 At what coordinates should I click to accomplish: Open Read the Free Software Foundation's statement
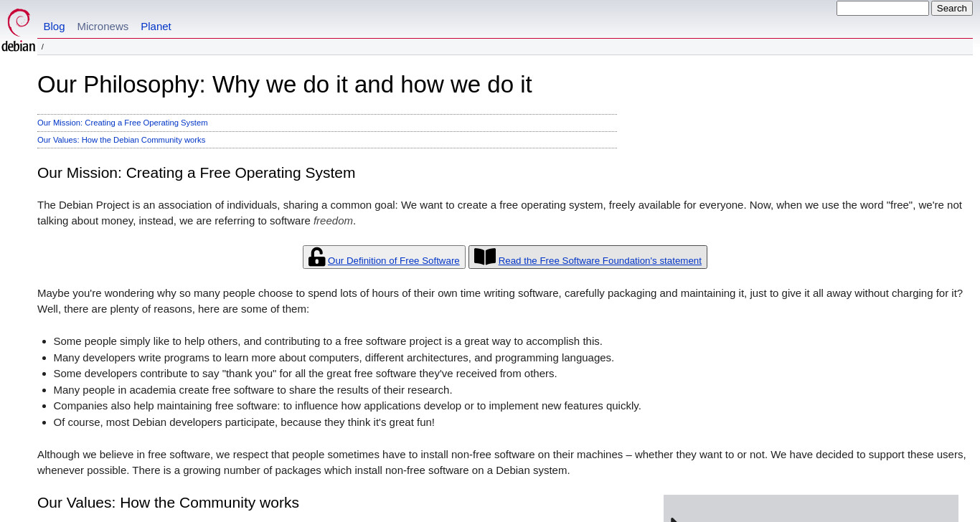(600, 261)
